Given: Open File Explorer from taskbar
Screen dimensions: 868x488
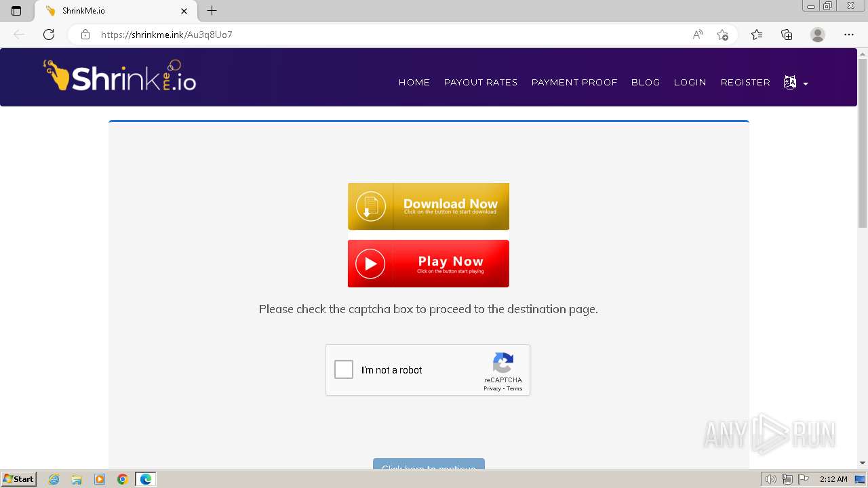Looking at the screenshot, I should pyautogui.click(x=77, y=479).
